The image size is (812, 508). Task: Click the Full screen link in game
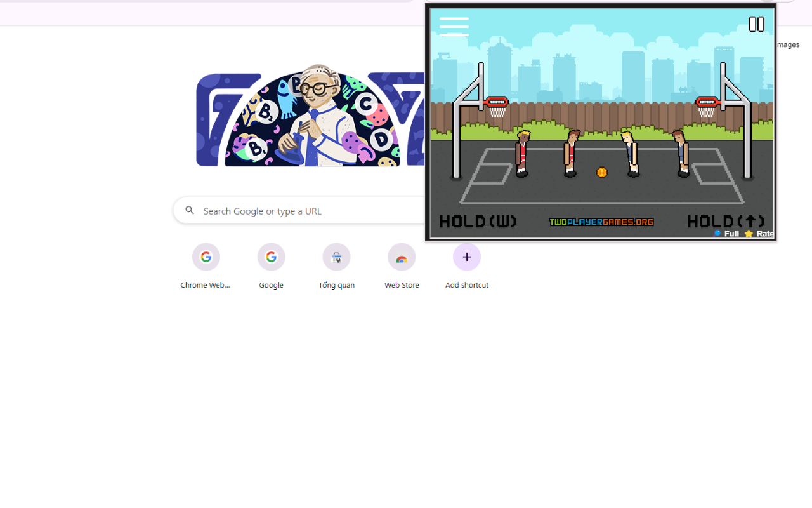point(726,234)
